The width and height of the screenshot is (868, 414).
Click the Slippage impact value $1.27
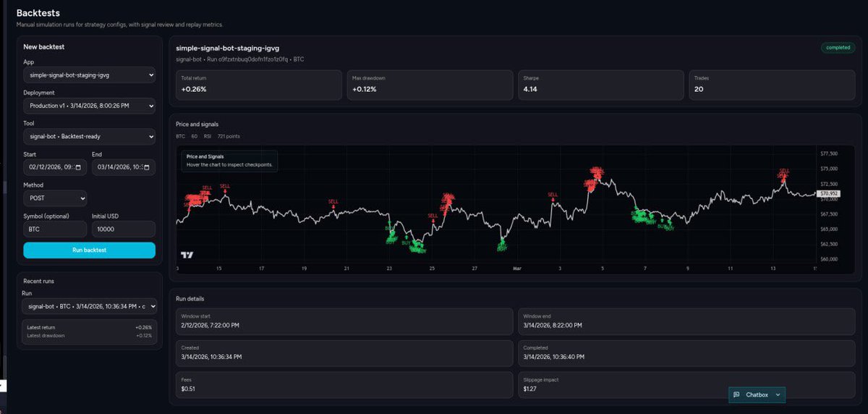pos(530,388)
